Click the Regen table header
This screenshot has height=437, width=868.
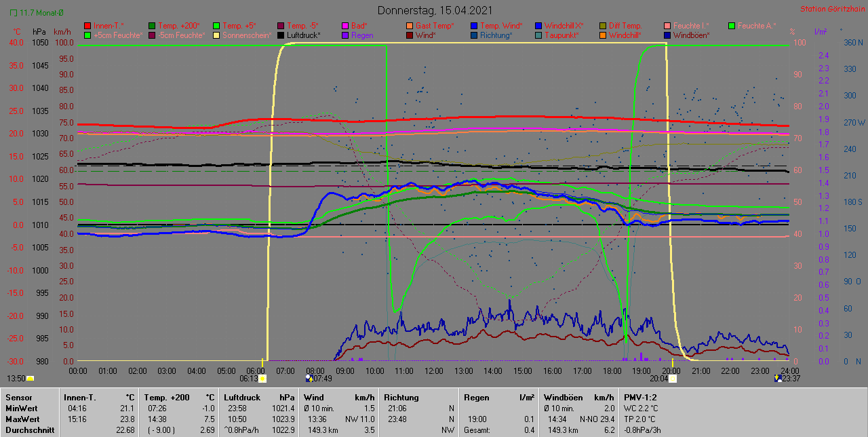click(477, 398)
